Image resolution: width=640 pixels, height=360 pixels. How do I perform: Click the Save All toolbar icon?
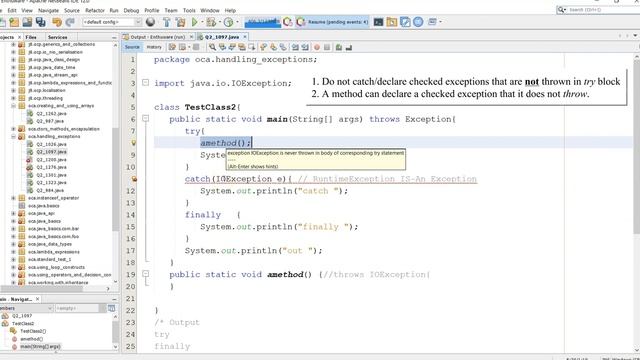[40, 22]
